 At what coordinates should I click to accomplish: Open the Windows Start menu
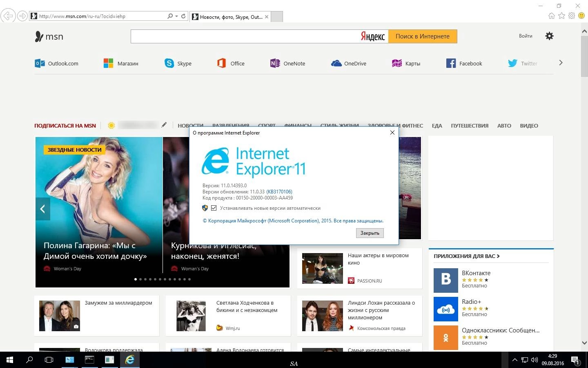tap(10, 360)
